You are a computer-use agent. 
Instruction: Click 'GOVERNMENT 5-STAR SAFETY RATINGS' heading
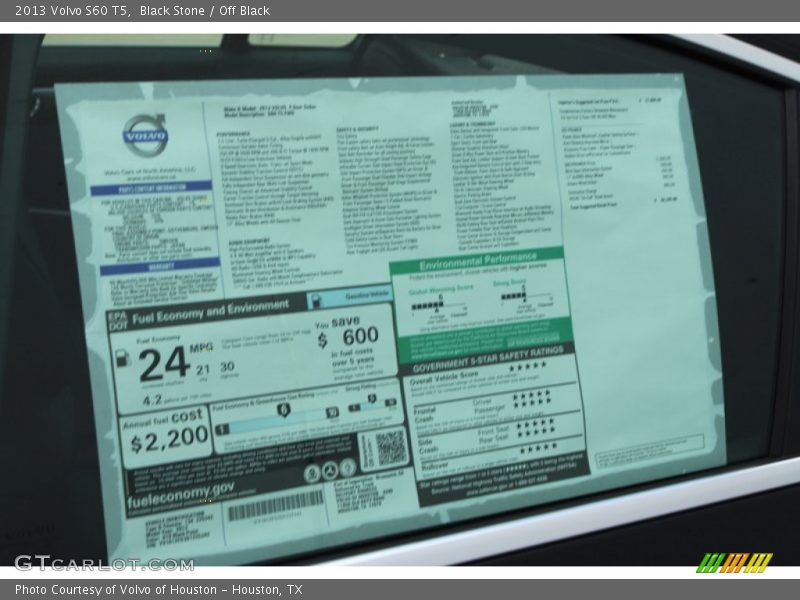tap(488, 359)
